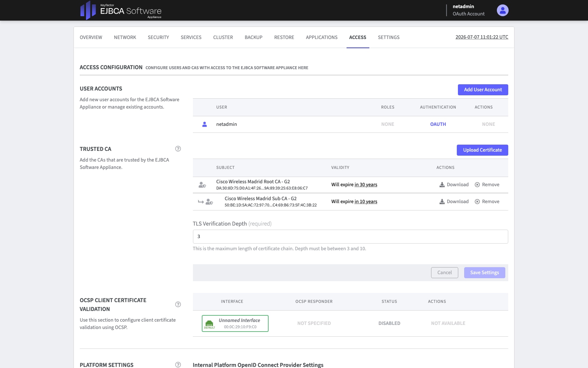Go to the Security tab
The width and height of the screenshot is (588, 368).
[x=158, y=38]
